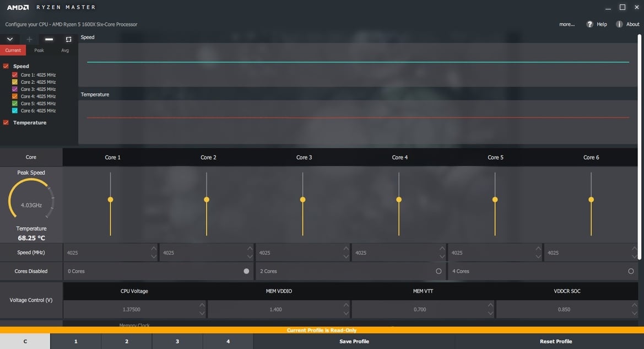Open the About info icon

click(619, 24)
